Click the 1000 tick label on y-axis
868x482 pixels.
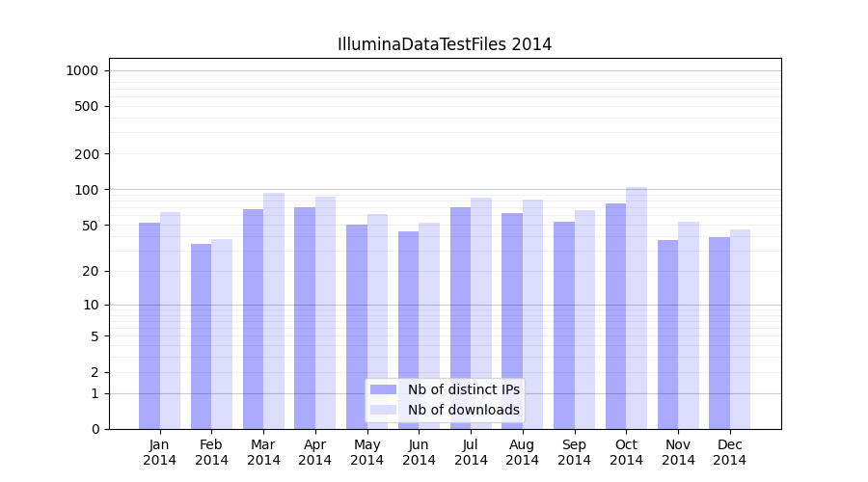pos(82,70)
